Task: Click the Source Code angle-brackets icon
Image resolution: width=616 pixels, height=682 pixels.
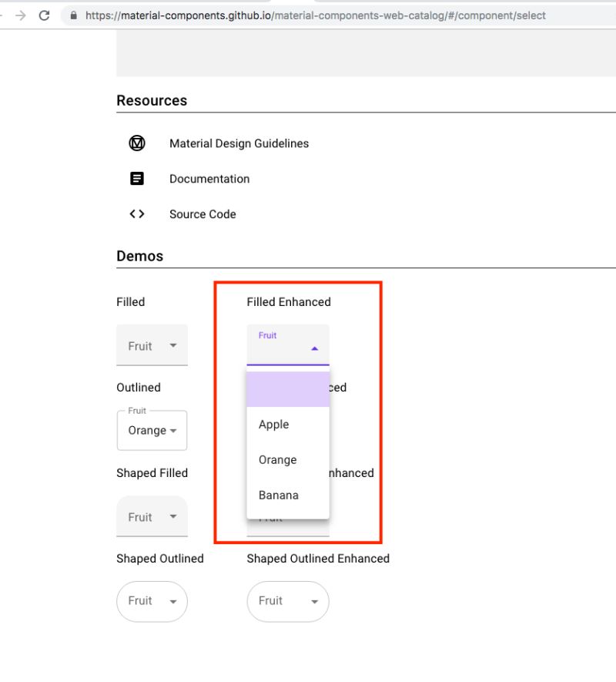Action: click(x=136, y=213)
